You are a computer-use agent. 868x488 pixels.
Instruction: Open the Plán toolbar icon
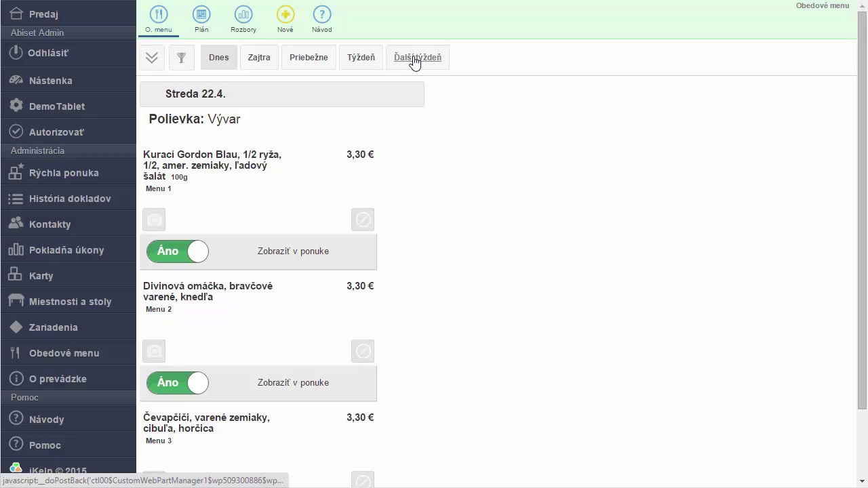tap(201, 14)
